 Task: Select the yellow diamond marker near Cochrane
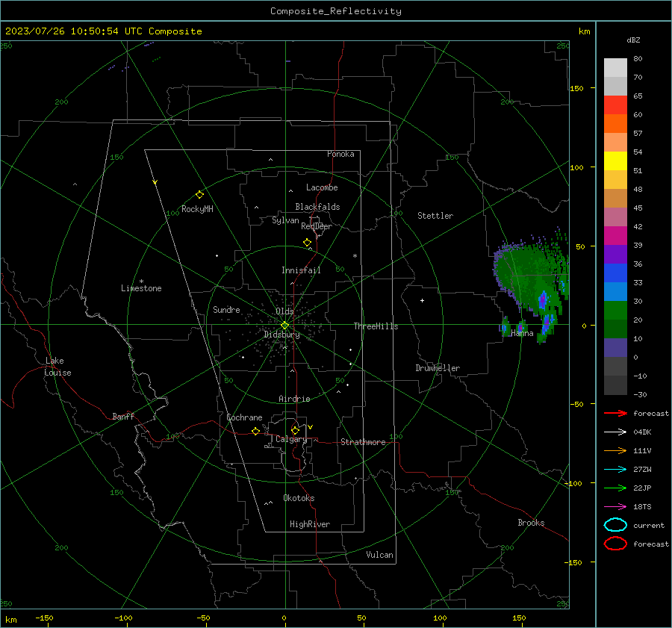[255, 432]
